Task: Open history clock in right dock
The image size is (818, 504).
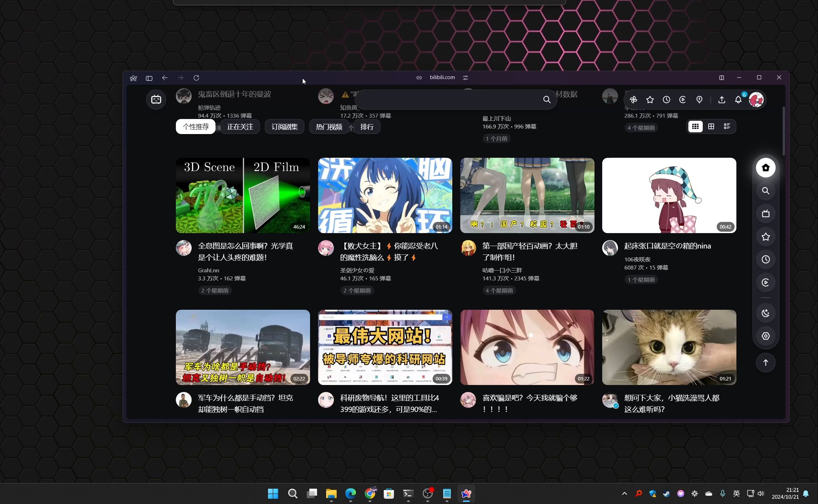Action: 765,259
